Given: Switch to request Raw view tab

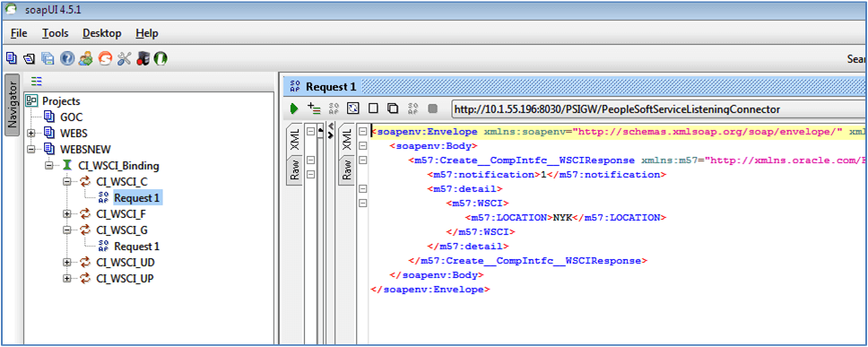Looking at the screenshot, I should tap(294, 170).
